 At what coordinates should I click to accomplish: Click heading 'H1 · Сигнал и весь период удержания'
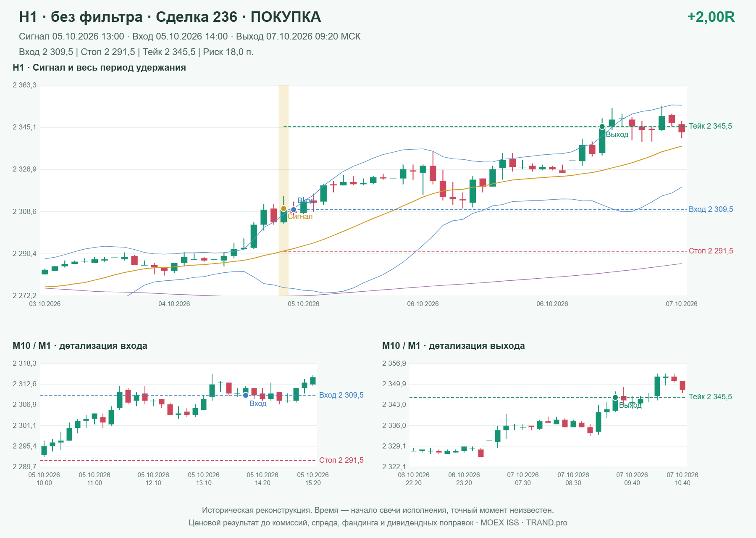pyautogui.click(x=99, y=68)
